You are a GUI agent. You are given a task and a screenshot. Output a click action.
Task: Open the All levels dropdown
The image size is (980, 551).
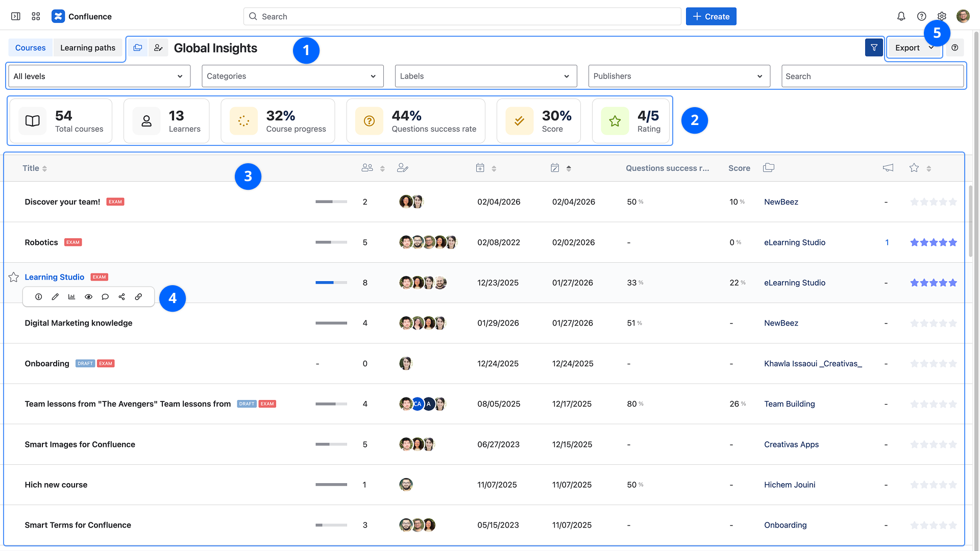99,76
